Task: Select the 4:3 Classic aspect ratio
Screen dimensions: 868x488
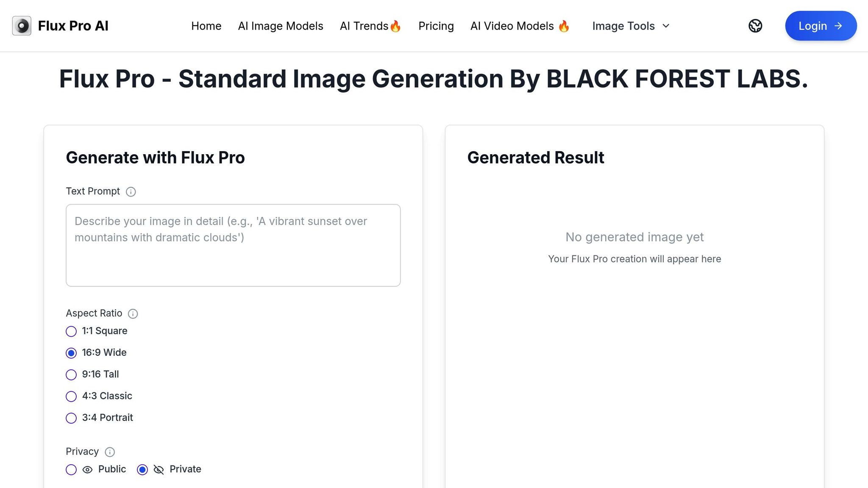Action: (x=71, y=396)
